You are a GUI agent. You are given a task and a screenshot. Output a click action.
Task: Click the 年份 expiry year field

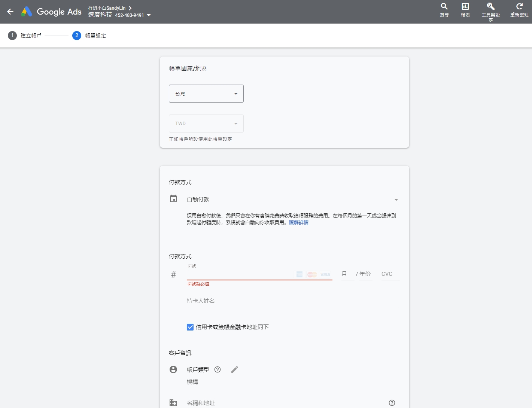point(366,274)
